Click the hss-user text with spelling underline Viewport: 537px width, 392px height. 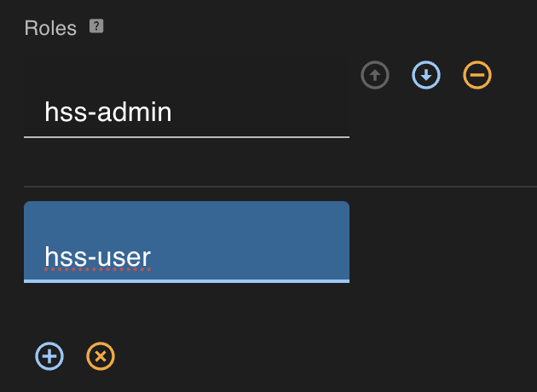coord(97,257)
